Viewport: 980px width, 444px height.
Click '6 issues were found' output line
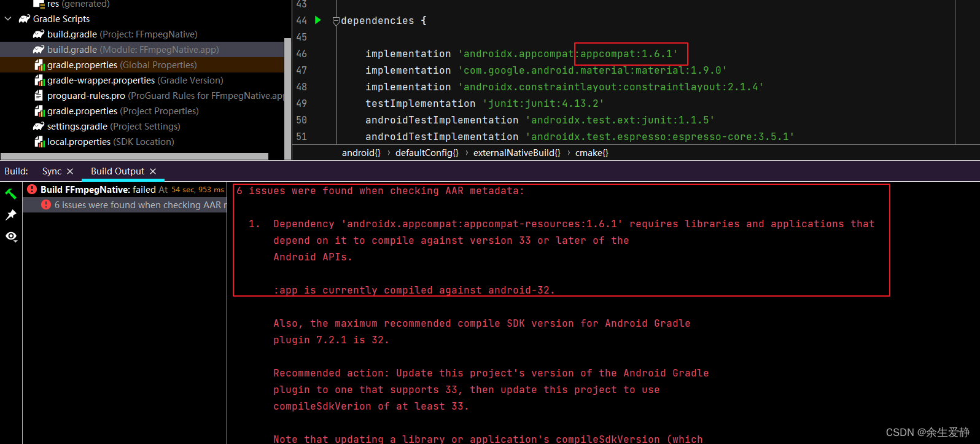(381, 191)
